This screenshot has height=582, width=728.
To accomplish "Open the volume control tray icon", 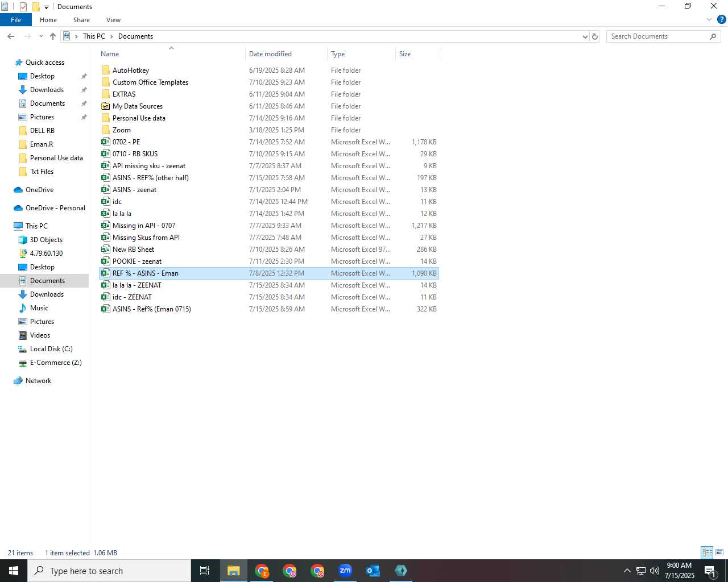I will point(655,571).
